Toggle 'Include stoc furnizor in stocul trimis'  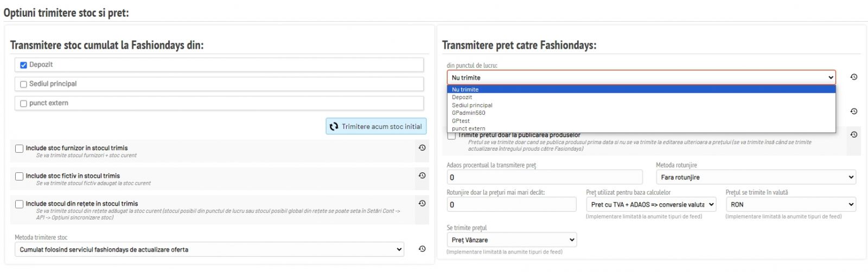click(x=20, y=148)
